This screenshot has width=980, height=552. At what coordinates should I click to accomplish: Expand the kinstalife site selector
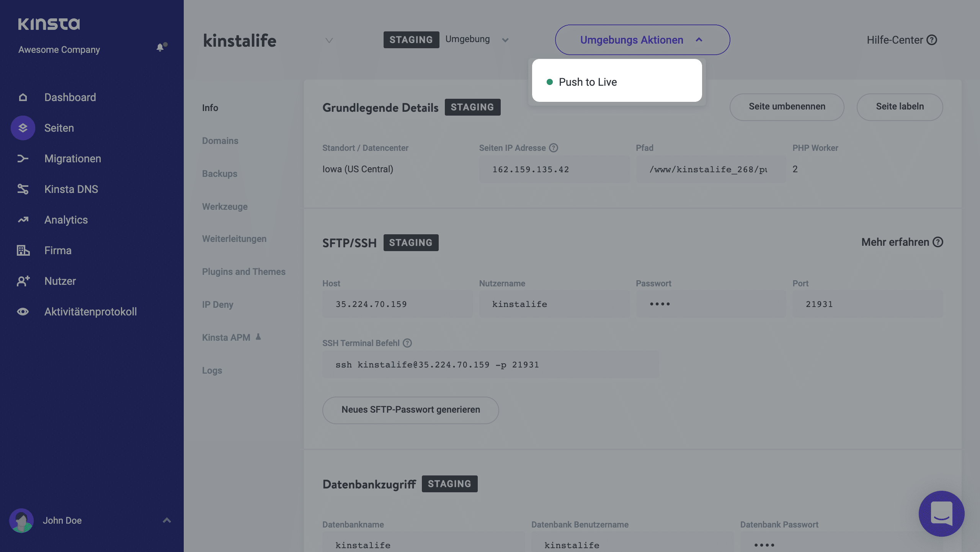tap(328, 40)
